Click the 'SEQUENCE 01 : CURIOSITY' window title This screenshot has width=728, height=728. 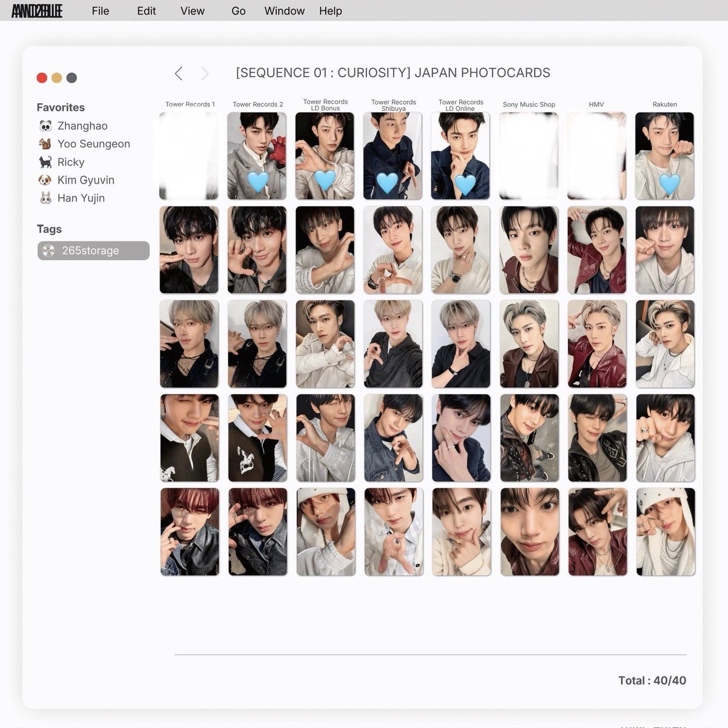(393, 73)
